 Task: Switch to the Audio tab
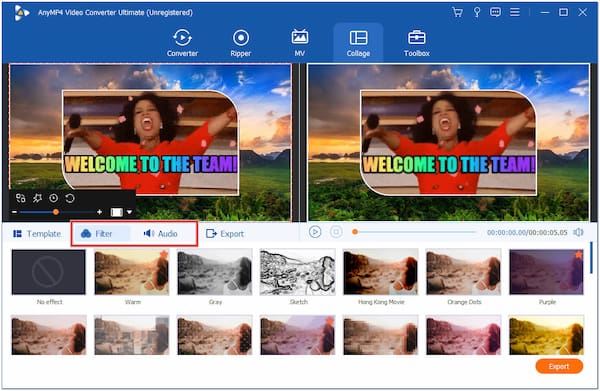coord(161,233)
